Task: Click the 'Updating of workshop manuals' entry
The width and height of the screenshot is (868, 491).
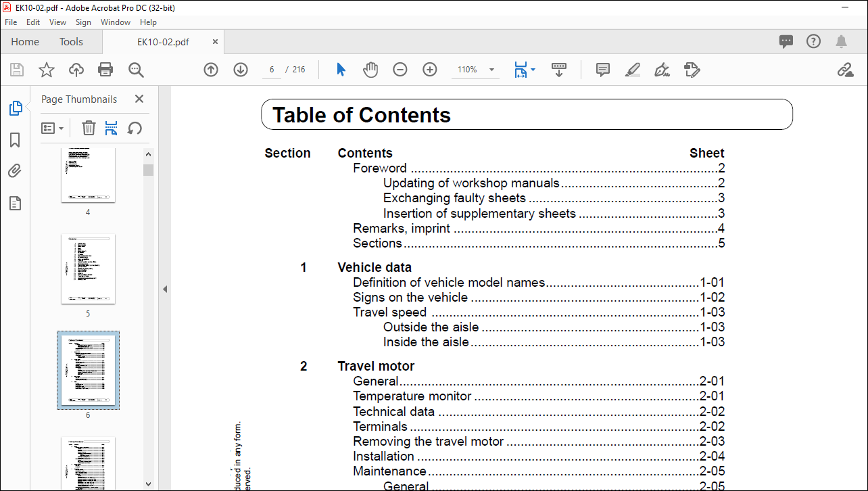Action: click(x=471, y=183)
